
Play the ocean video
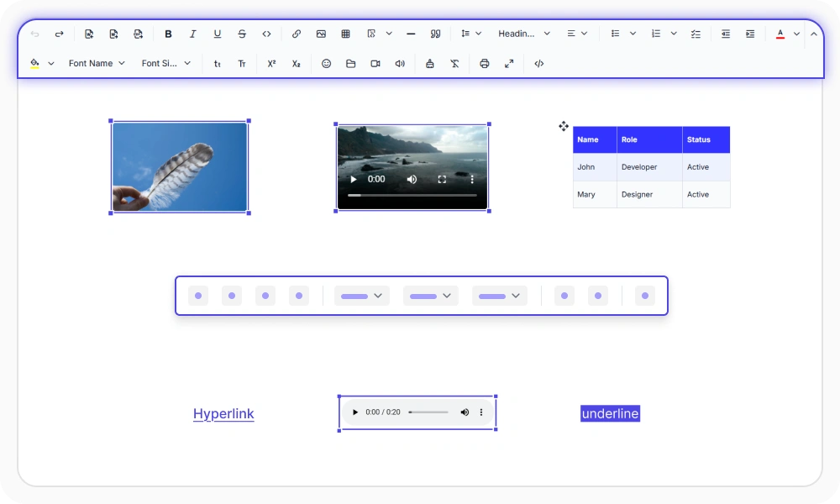[353, 180]
